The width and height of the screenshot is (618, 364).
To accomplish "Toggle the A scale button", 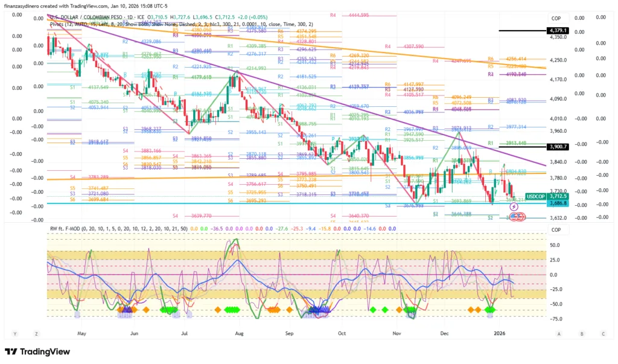I will pos(559,333).
